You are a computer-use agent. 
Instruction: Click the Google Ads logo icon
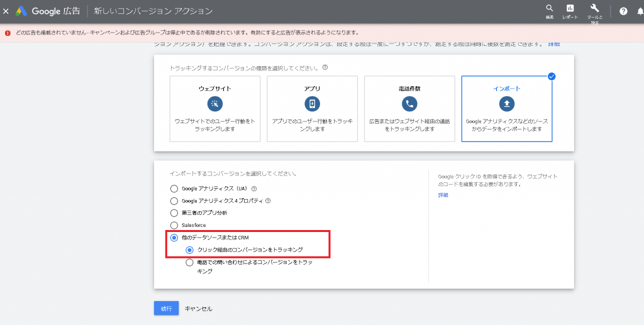[x=21, y=11]
